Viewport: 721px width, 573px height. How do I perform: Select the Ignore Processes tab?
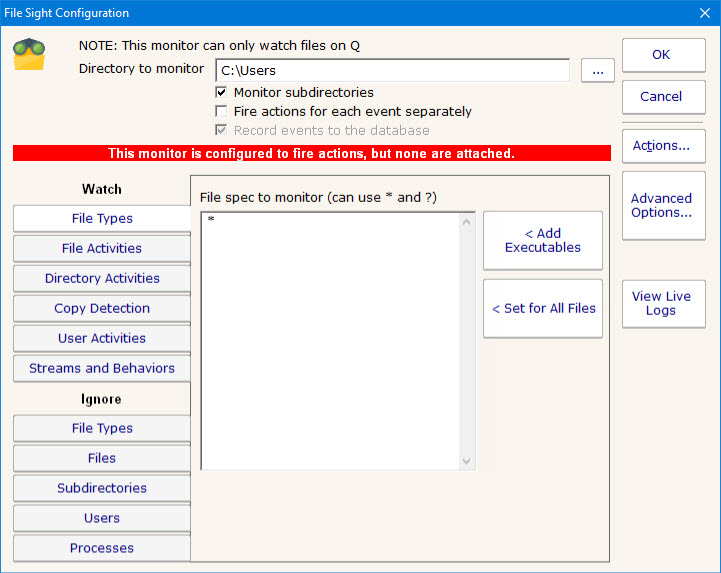click(102, 548)
